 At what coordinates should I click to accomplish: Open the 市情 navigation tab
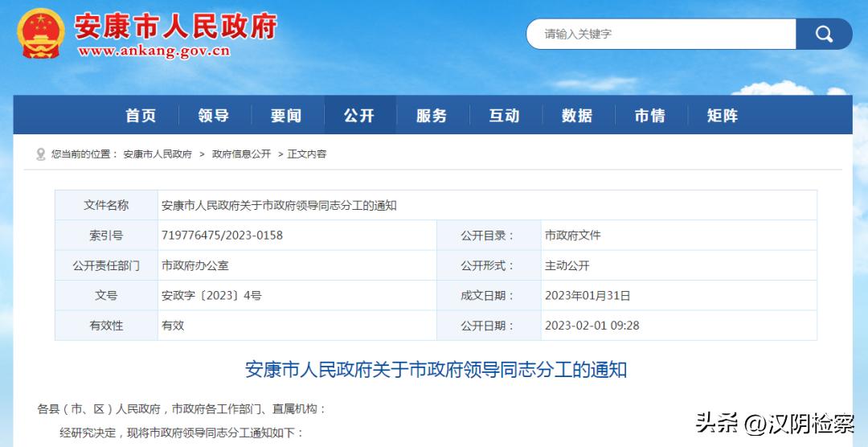pos(650,115)
